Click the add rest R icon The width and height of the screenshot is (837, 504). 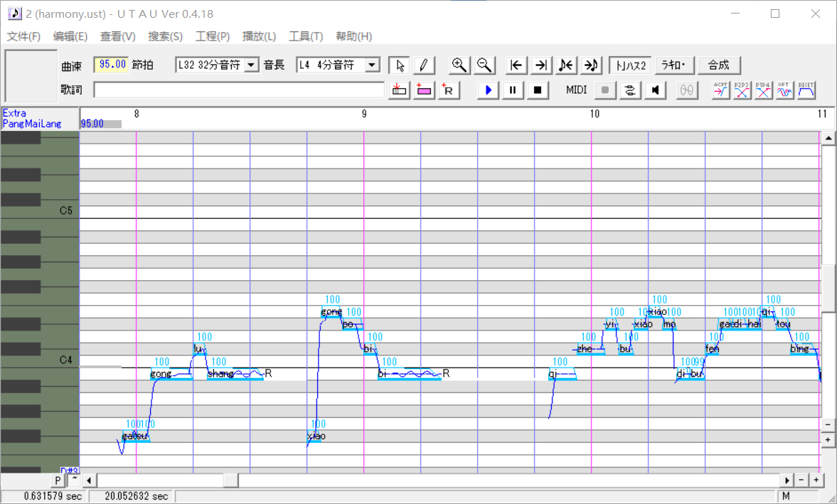coord(449,90)
